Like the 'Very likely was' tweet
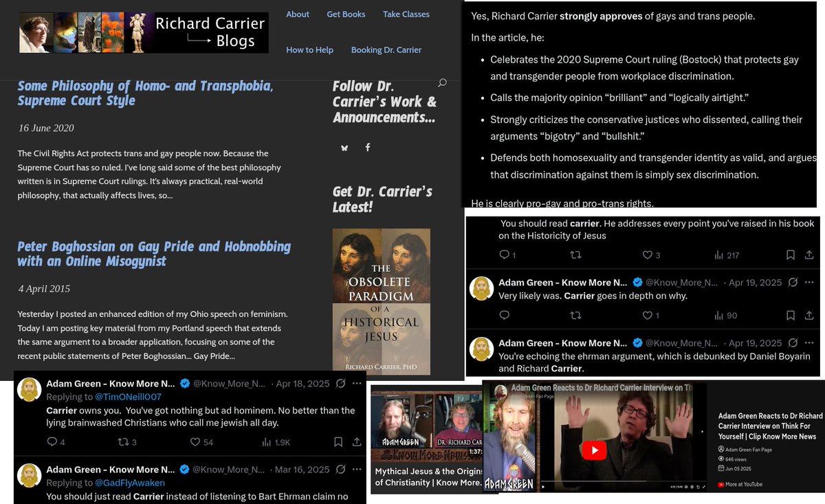 (x=647, y=316)
